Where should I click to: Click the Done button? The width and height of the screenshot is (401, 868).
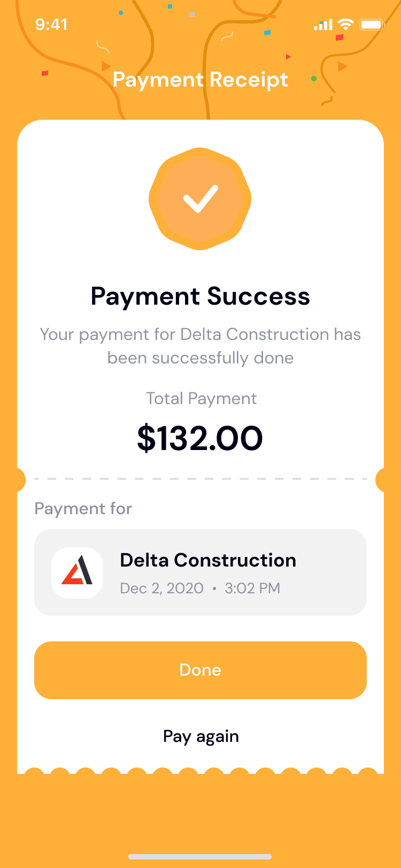click(x=200, y=670)
